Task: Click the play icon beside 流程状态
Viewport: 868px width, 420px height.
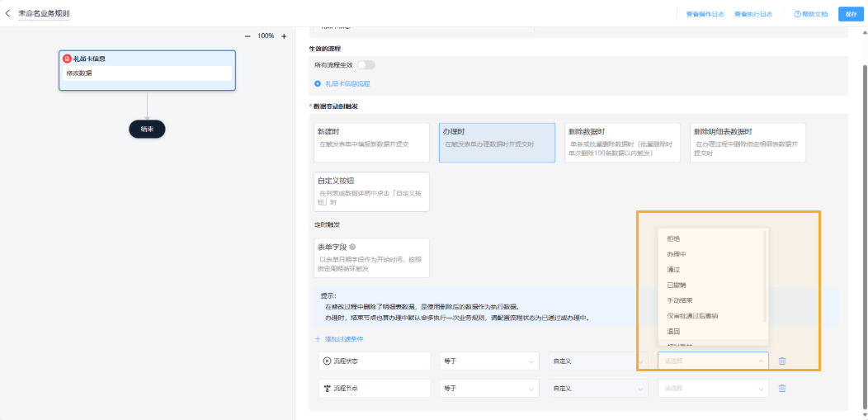Action: pyautogui.click(x=328, y=361)
